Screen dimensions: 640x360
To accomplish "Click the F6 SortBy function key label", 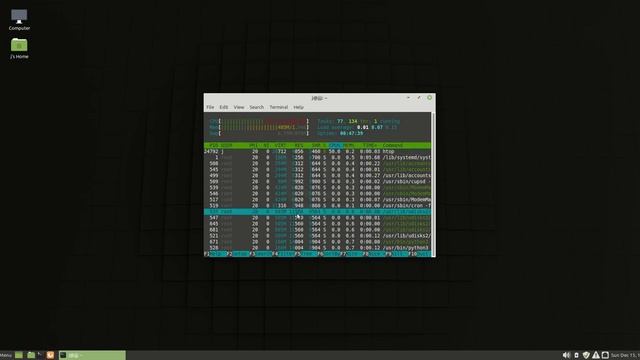I will tap(329, 254).
